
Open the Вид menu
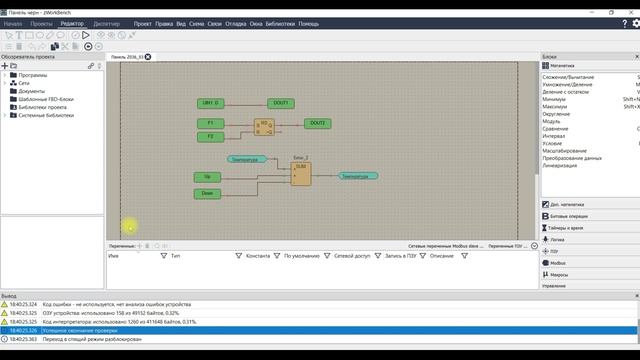[x=181, y=24]
